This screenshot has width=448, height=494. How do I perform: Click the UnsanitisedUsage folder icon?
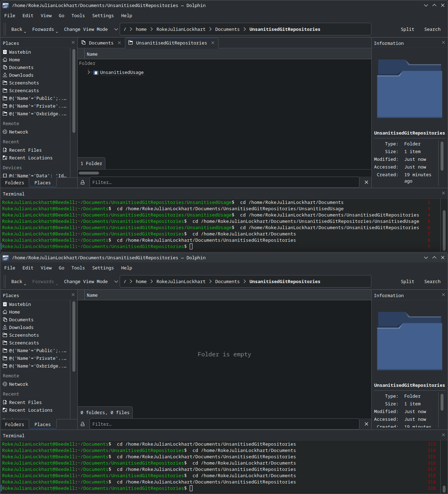pyautogui.click(x=96, y=73)
